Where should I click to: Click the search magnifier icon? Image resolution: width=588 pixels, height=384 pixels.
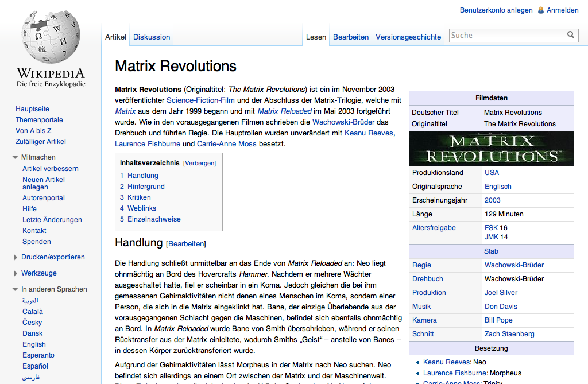coord(570,35)
